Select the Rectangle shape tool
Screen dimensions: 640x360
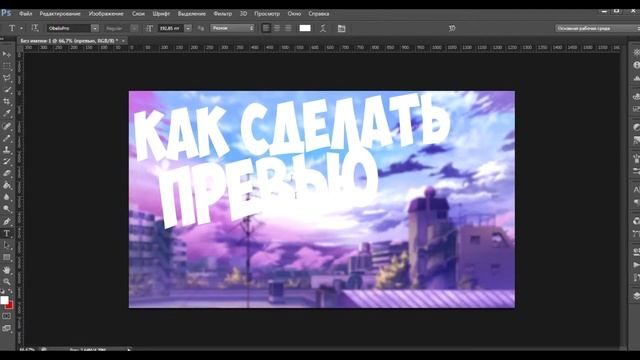tap(7, 257)
